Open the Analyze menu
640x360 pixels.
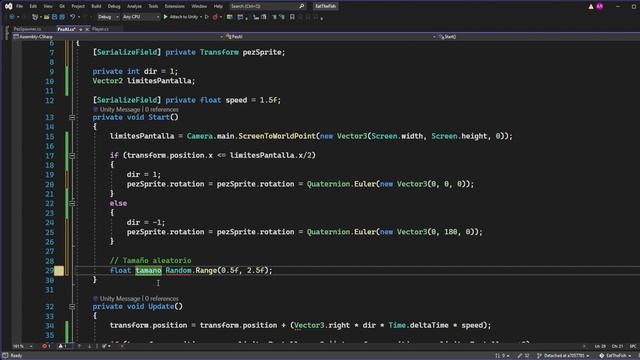pos(134,6)
